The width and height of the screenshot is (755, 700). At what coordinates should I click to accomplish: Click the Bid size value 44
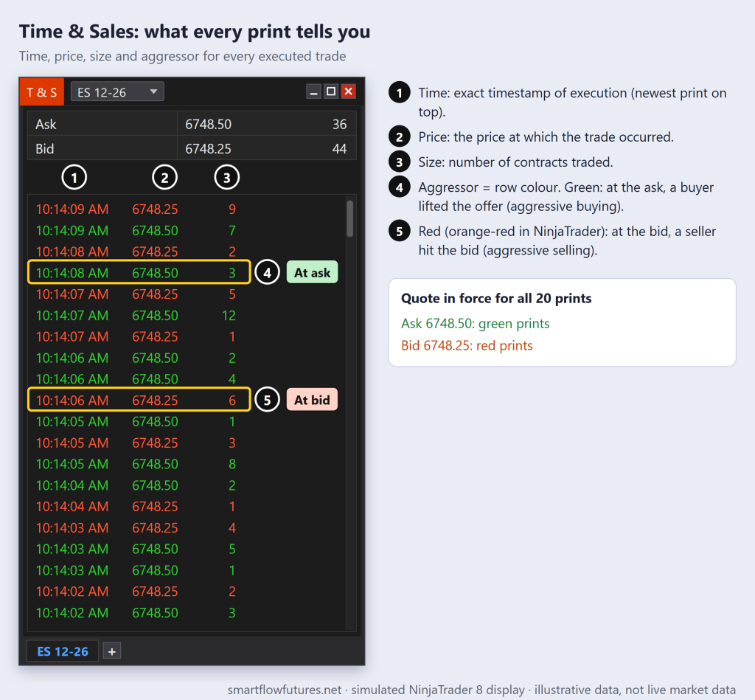(x=339, y=149)
